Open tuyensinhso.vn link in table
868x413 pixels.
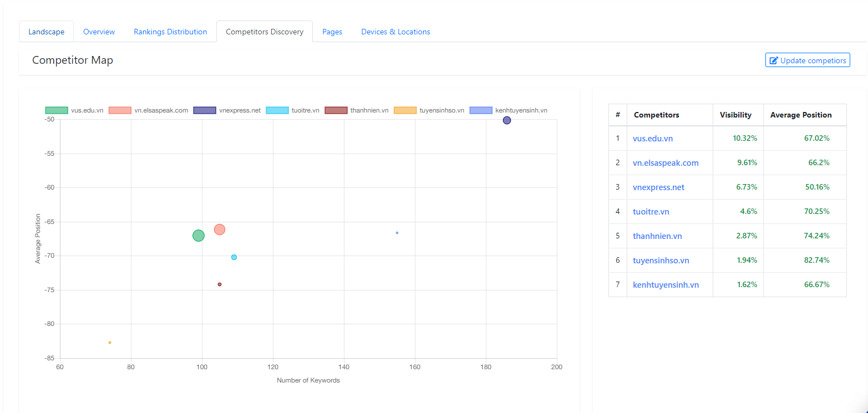pyautogui.click(x=661, y=261)
